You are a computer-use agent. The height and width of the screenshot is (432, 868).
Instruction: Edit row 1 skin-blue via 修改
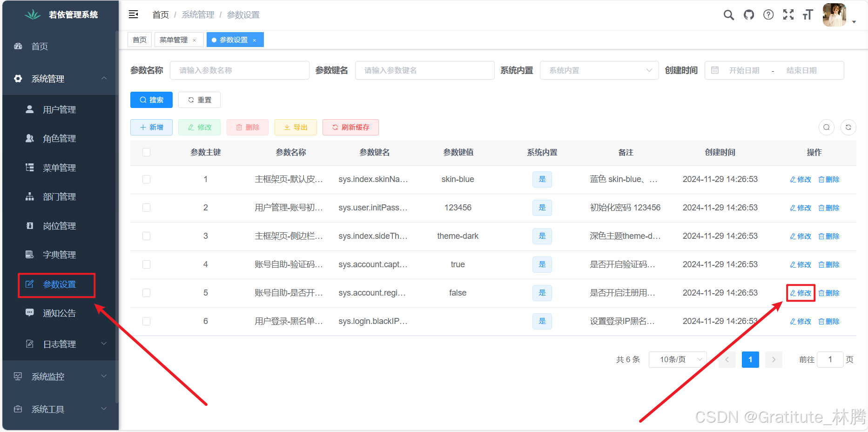pyautogui.click(x=801, y=179)
